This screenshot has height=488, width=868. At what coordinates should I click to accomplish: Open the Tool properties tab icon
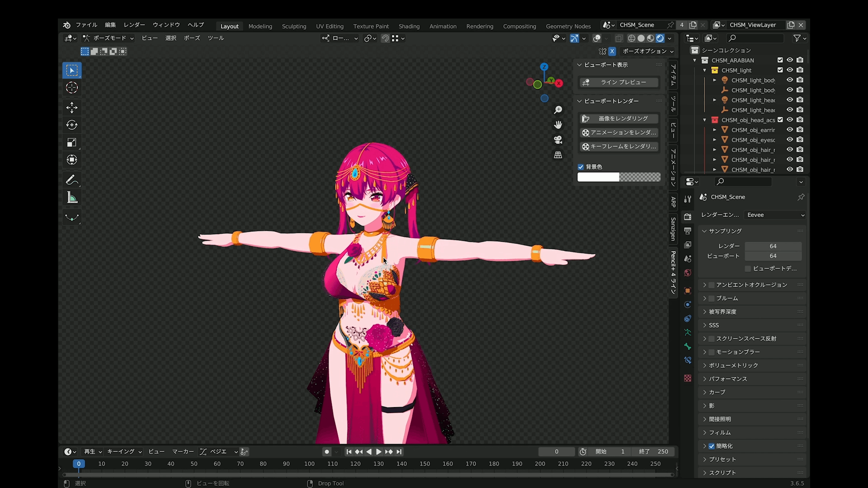pos(688,199)
